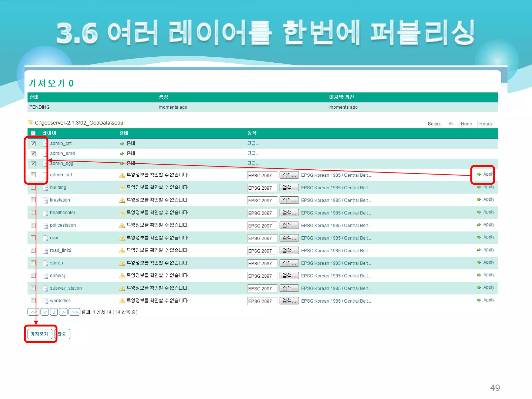Check the admin_sid layer checkbox
Screen dimensions: 532x399
coord(33,175)
